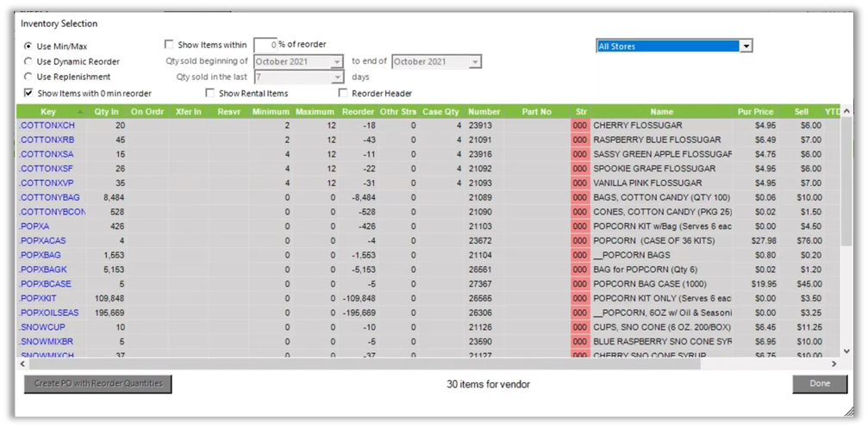Click the Pur Price column header
Viewport: 868px width, 428px height.
point(755,112)
